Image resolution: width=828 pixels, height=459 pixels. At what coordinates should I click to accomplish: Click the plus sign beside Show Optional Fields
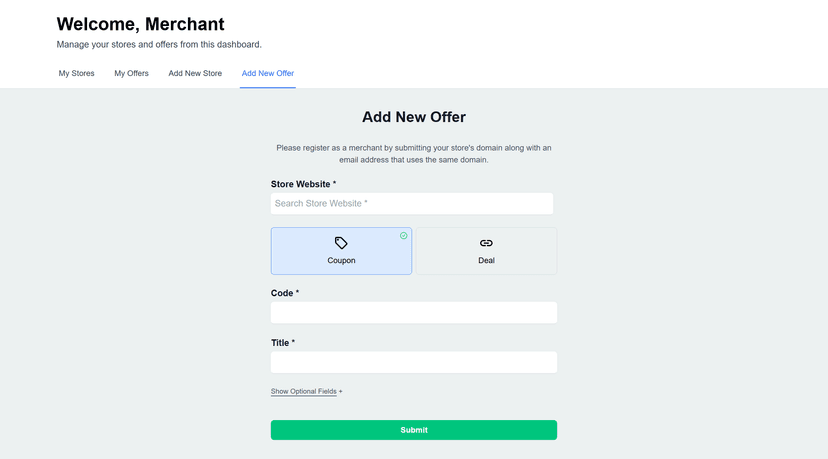[341, 392]
